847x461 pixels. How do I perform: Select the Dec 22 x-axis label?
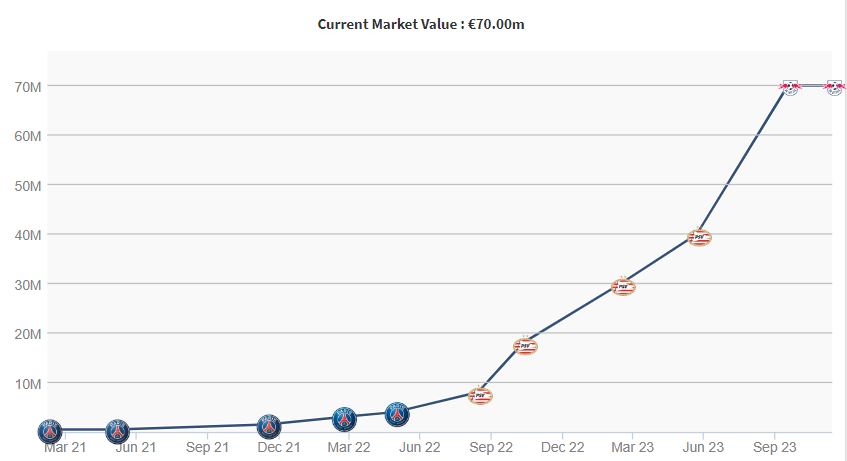tap(563, 448)
